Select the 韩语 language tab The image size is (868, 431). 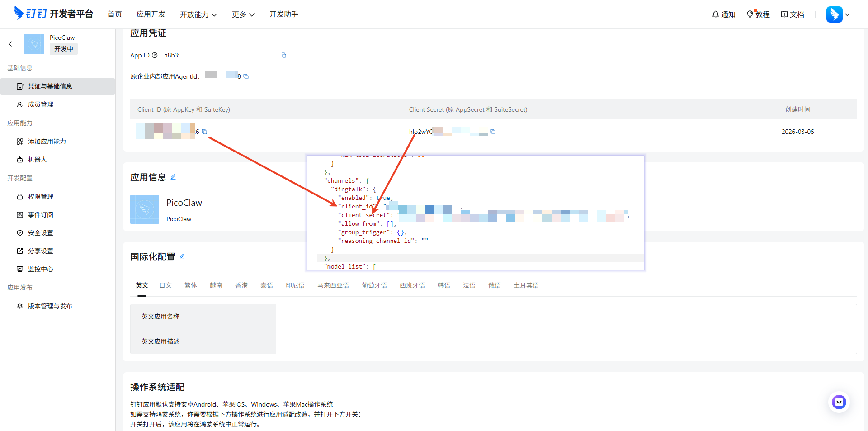click(x=443, y=285)
